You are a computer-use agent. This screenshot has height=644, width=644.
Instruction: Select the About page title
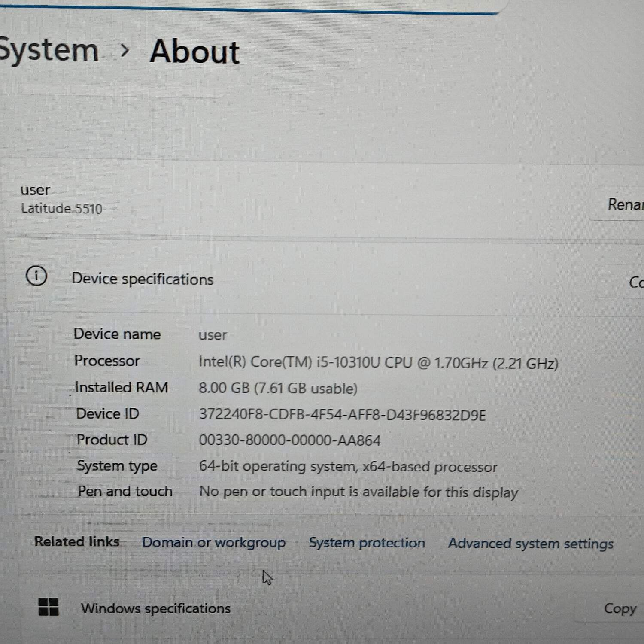point(194,52)
